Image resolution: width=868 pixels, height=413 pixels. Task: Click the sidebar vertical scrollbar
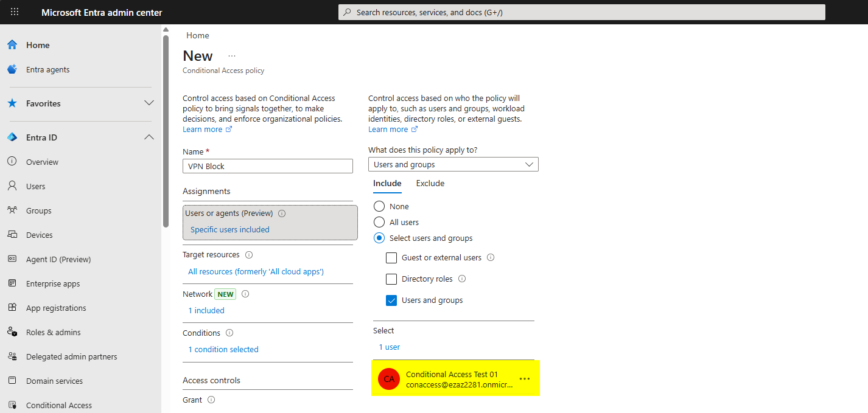click(166, 131)
